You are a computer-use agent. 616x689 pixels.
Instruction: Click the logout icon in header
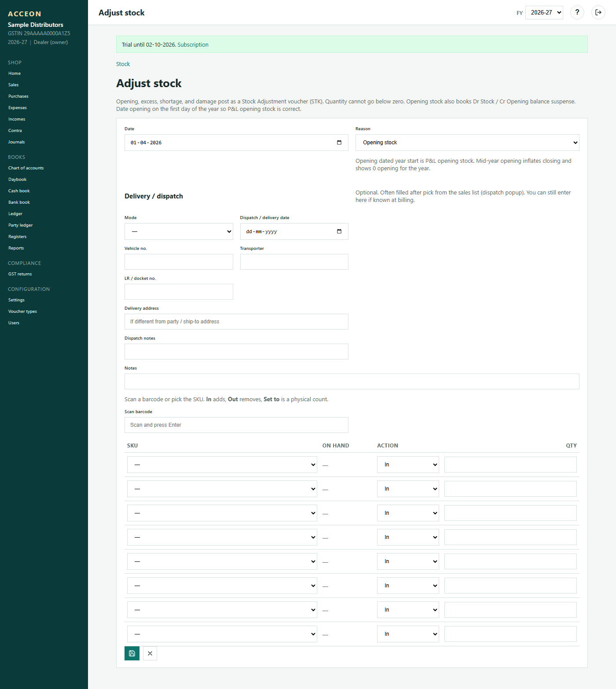tap(598, 12)
